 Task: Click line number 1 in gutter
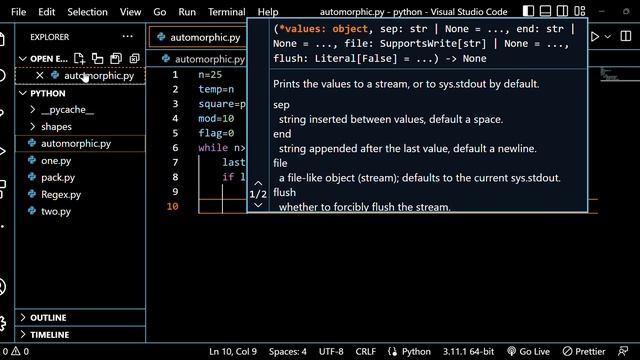[175, 75]
